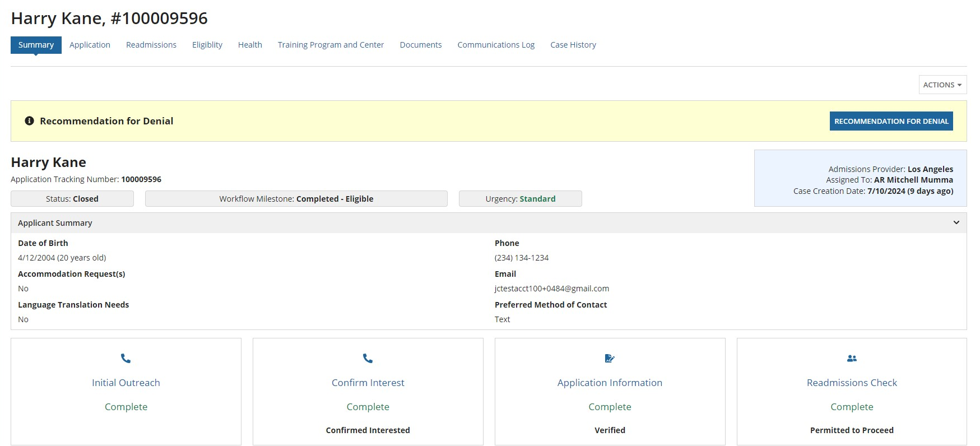Open the Initial Outreach link
980x446 pixels.
pos(126,383)
